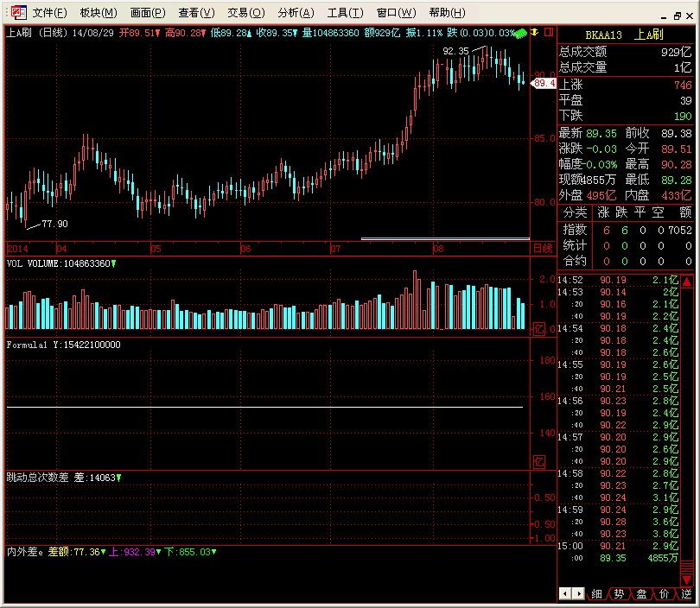Click the 下跌 190 value

[683, 116]
